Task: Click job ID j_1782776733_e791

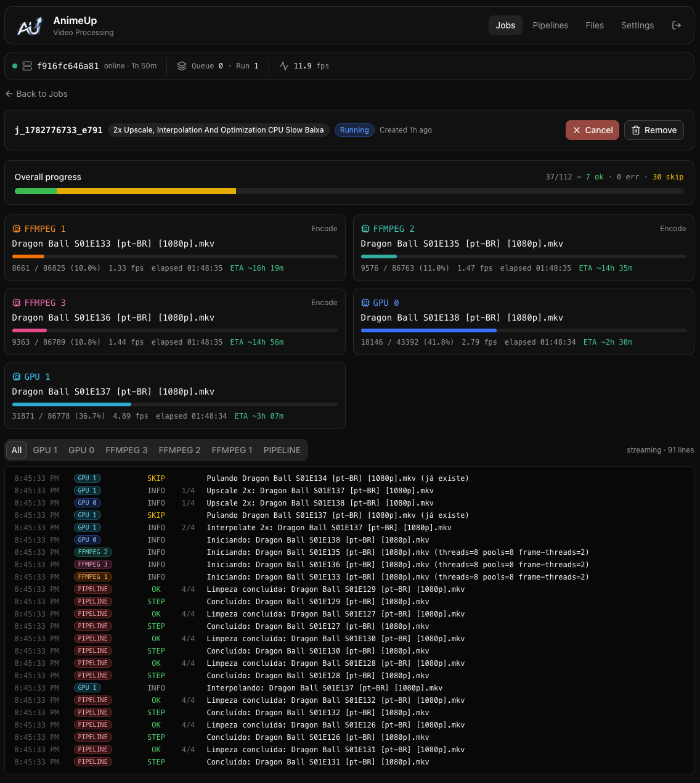Action: coord(59,130)
